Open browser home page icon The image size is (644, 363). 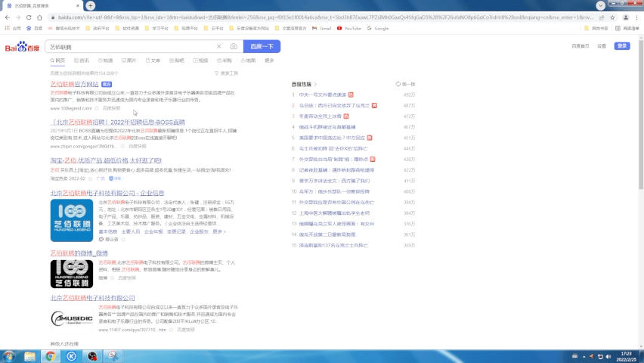39,17
